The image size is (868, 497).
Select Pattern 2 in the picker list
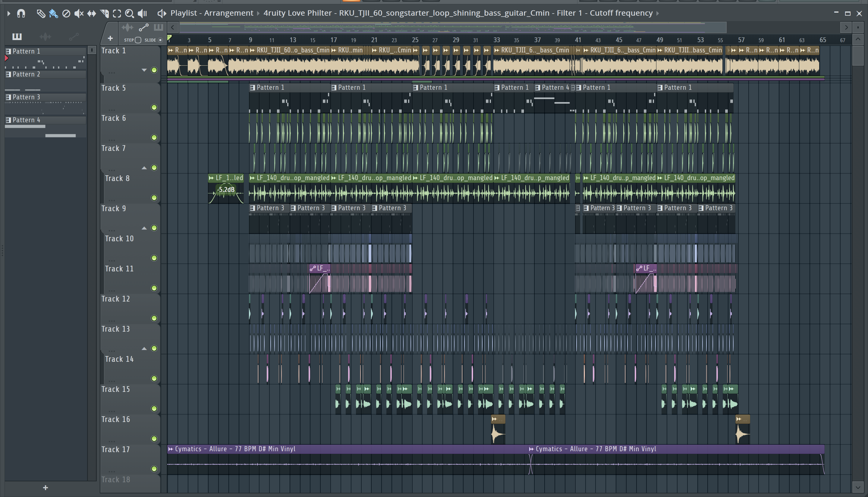45,74
